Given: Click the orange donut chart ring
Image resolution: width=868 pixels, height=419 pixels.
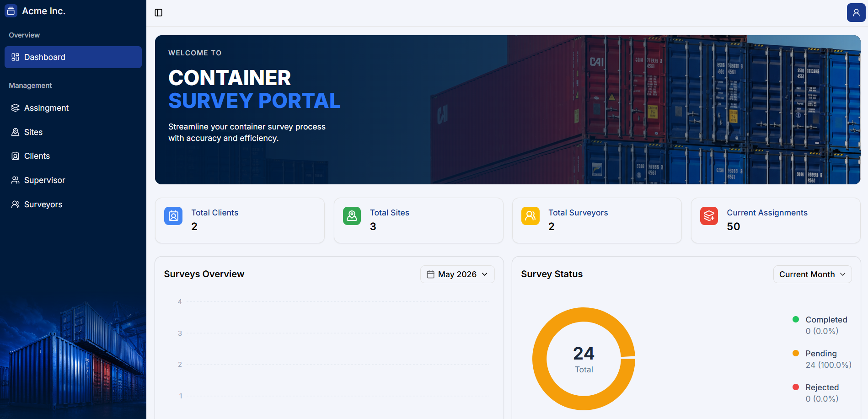Looking at the screenshot, I should [x=539, y=359].
